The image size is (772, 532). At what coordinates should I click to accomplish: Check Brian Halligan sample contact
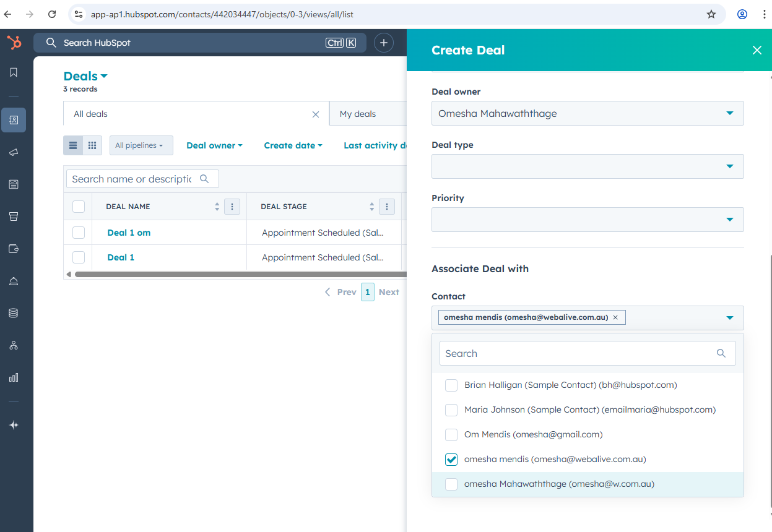(451, 385)
